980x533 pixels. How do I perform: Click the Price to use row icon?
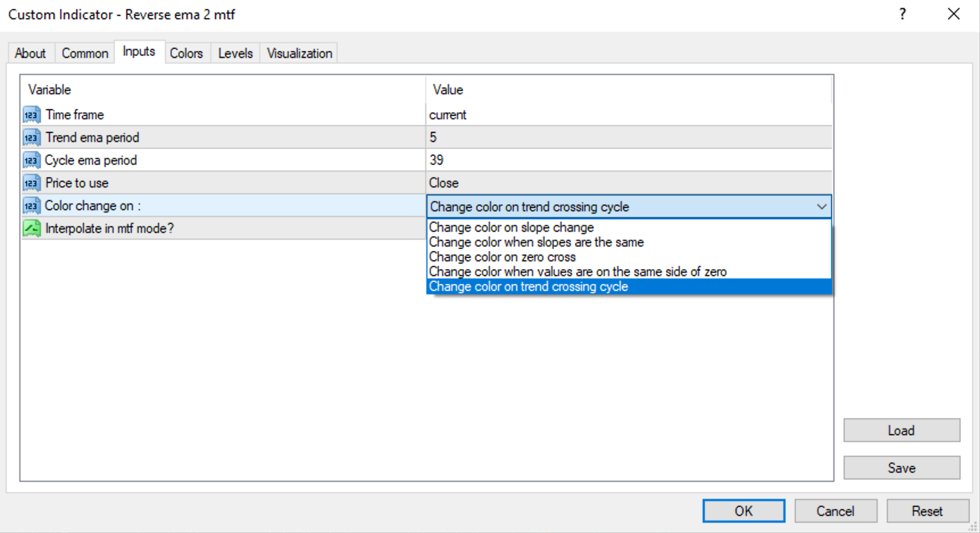pyautogui.click(x=31, y=183)
